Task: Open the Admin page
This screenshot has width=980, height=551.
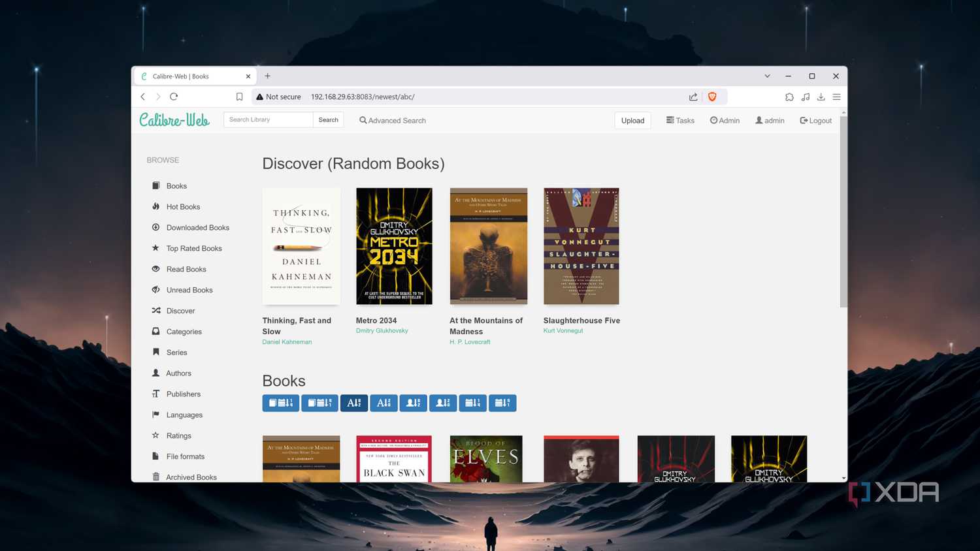Action: click(725, 121)
